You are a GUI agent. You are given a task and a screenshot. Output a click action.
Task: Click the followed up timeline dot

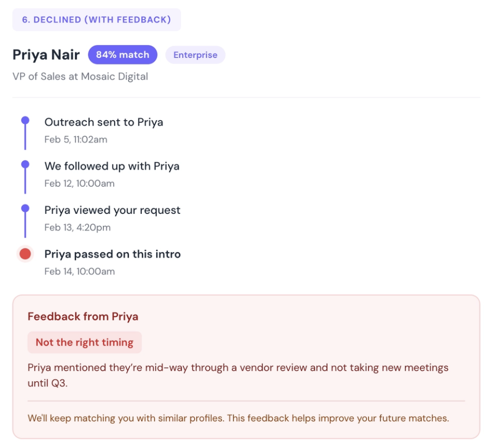[25, 165]
